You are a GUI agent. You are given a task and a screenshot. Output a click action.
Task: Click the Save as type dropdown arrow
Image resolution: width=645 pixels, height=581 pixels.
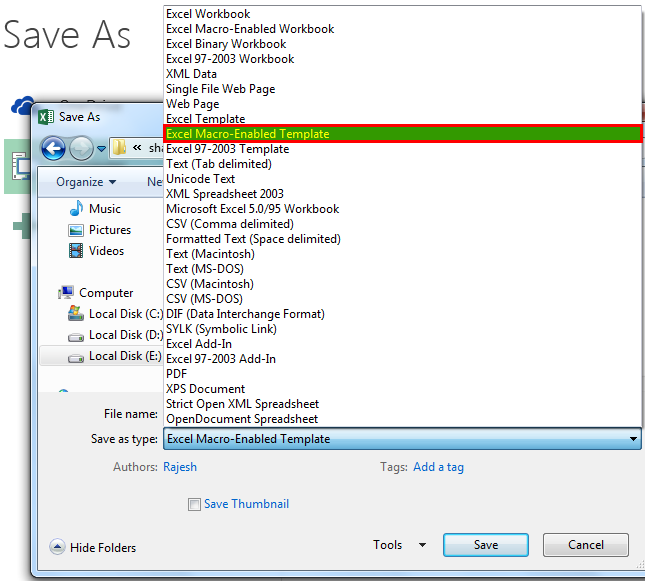[x=633, y=439]
